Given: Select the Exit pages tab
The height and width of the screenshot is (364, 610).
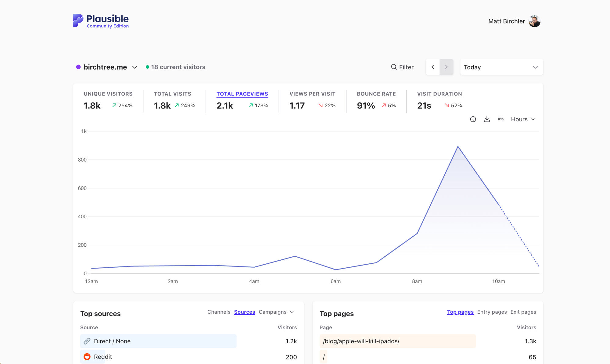Looking at the screenshot, I should point(523,312).
